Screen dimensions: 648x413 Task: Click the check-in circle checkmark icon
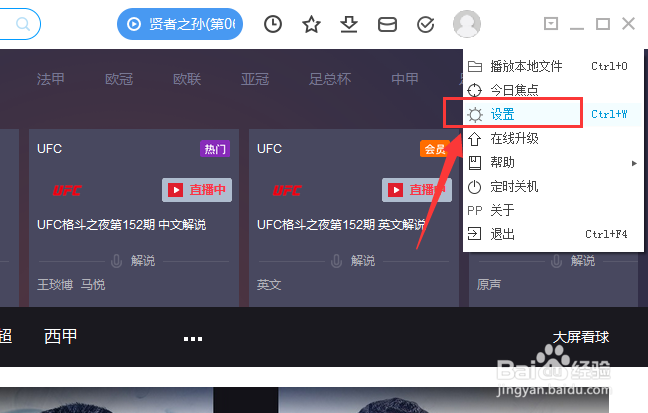coord(425,25)
